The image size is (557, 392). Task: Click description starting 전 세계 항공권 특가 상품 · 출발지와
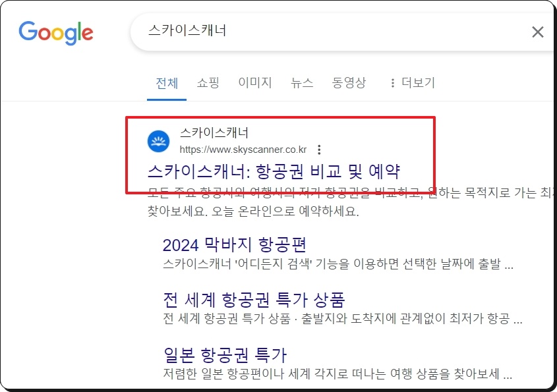click(x=343, y=318)
